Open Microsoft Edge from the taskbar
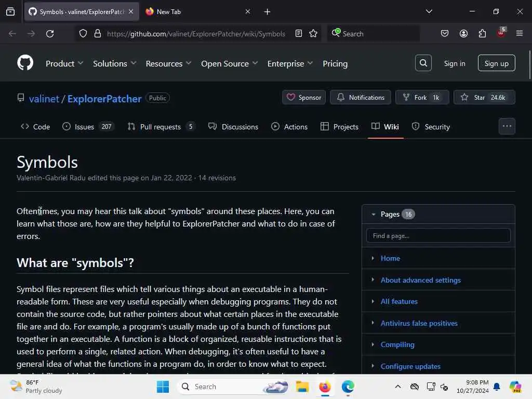 pos(348,387)
